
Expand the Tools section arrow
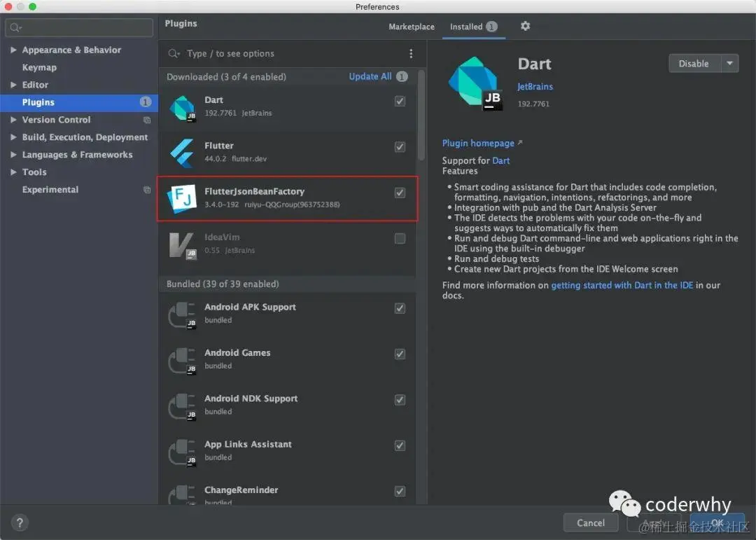tap(13, 172)
